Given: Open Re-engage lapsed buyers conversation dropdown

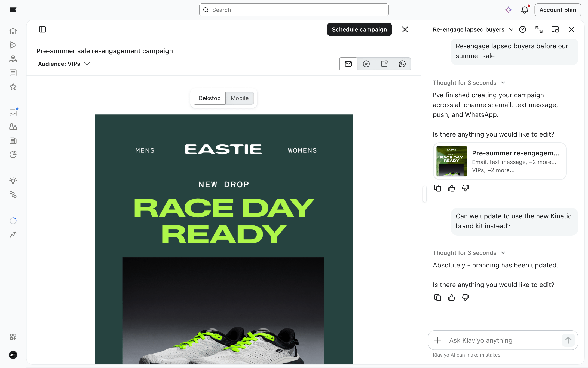Looking at the screenshot, I should pos(473,29).
